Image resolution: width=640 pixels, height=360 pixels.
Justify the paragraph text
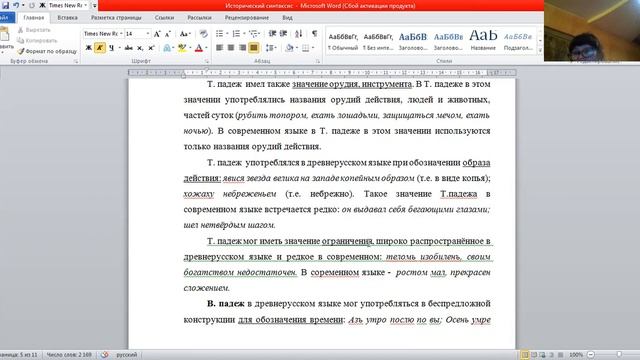(253, 48)
